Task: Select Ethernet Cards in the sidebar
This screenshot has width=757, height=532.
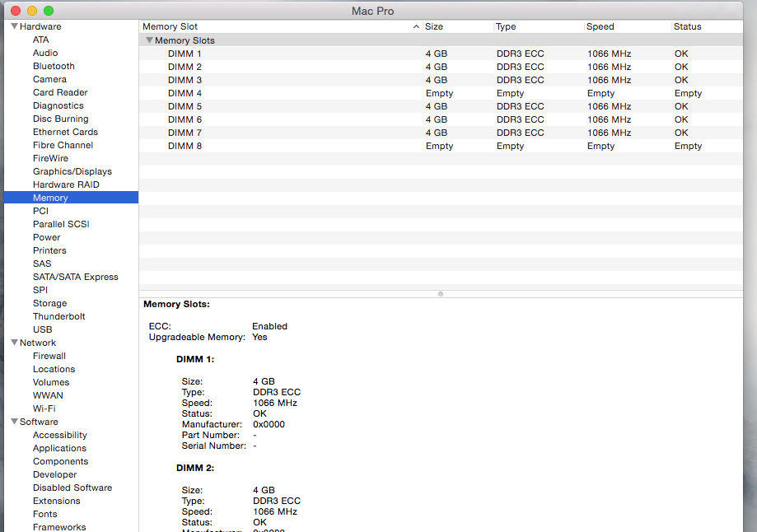Action: [x=65, y=132]
